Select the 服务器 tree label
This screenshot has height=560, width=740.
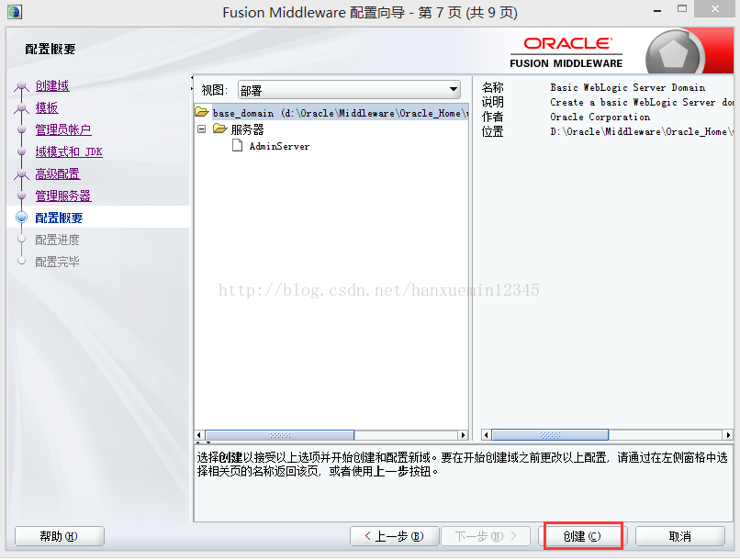[247, 129]
